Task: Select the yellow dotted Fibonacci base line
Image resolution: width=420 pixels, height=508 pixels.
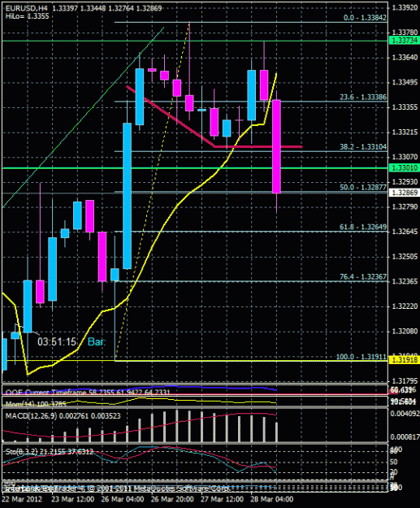Action: (152, 191)
